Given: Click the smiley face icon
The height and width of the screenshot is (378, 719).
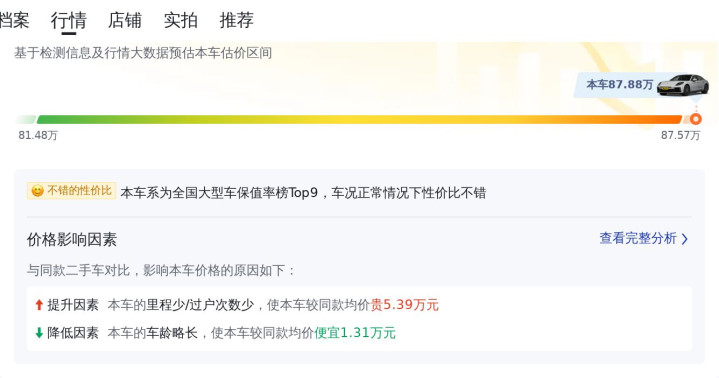Looking at the screenshot, I should 38,191.
